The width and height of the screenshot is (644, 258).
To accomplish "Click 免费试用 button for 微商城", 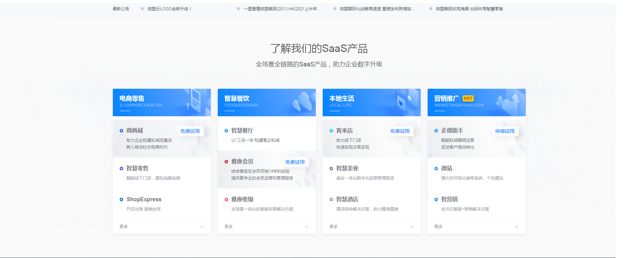I will pos(190,131).
